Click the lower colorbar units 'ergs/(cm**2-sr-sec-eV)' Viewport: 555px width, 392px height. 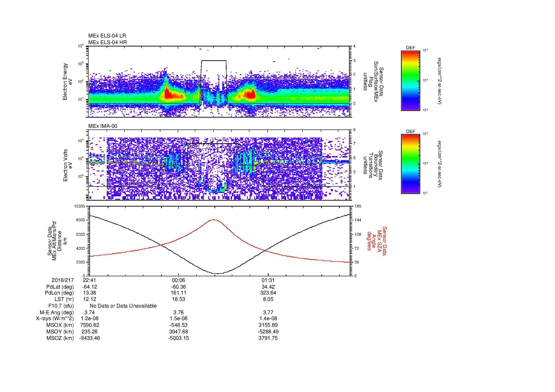pos(440,164)
